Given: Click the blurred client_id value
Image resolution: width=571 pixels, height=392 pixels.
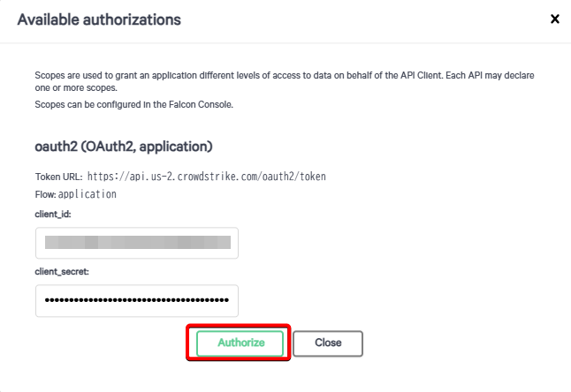Looking at the screenshot, I should click(138, 242).
